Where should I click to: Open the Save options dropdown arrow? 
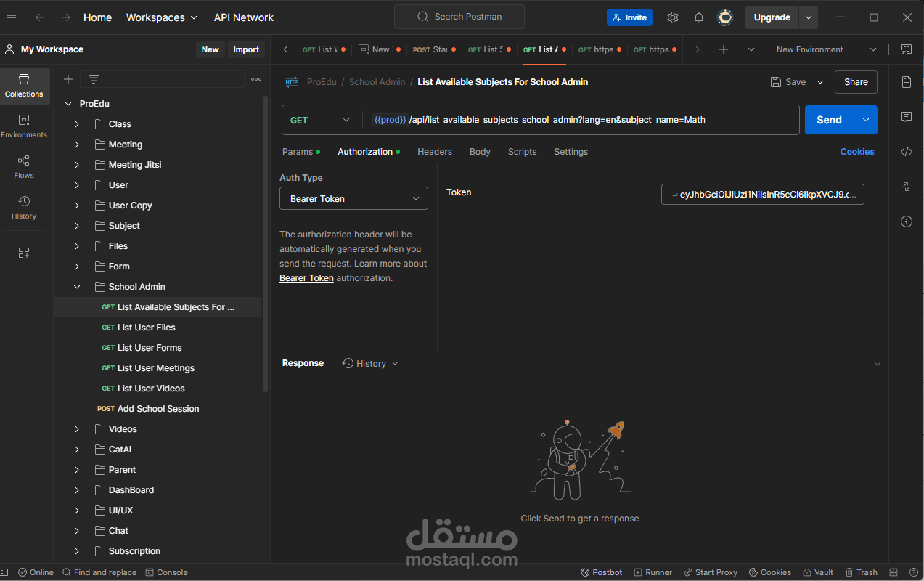pos(820,82)
